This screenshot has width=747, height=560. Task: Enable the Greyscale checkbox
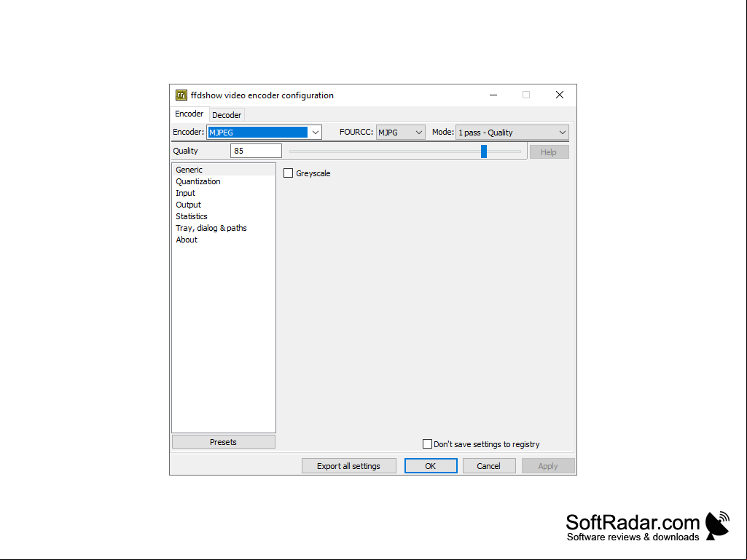tap(288, 173)
